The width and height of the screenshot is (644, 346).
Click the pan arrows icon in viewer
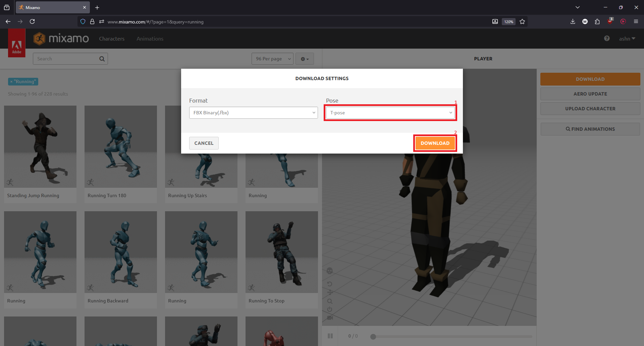(x=330, y=292)
